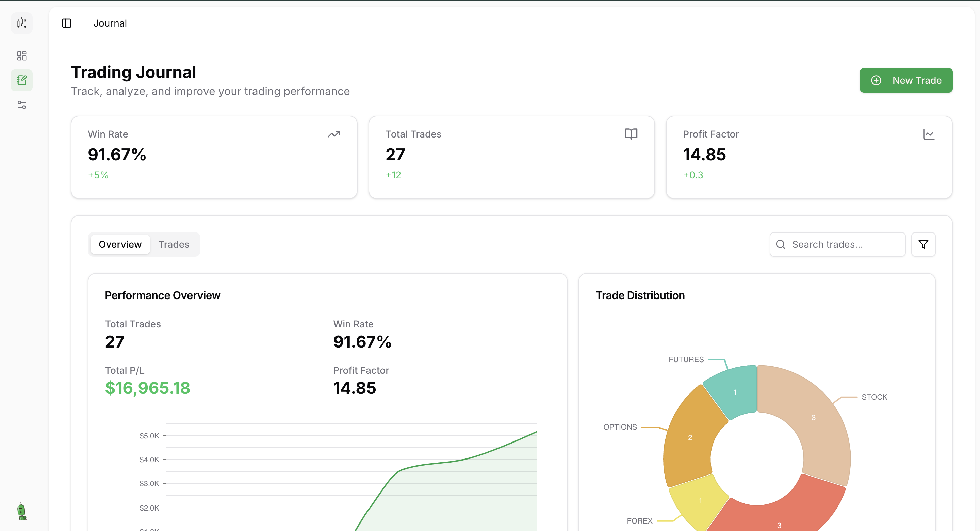The width and height of the screenshot is (980, 531).
Task: Click the Win Rate card value 91.67%
Action: (x=117, y=155)
